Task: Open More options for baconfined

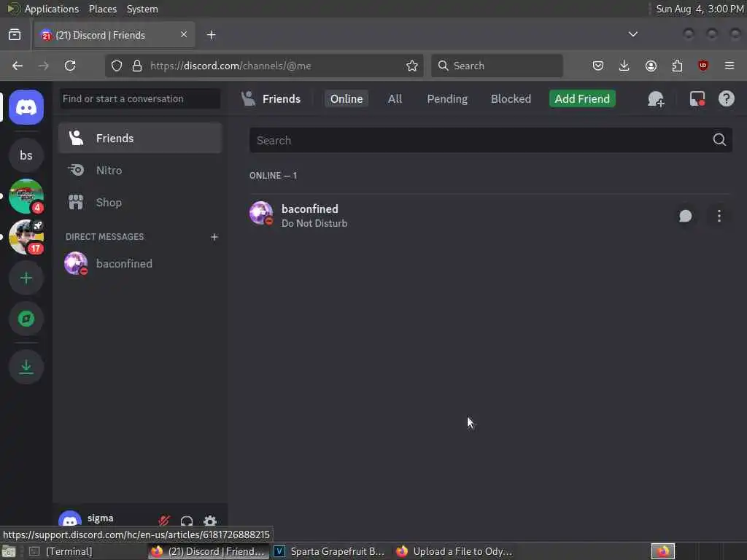Action: [x=719, y=216]
